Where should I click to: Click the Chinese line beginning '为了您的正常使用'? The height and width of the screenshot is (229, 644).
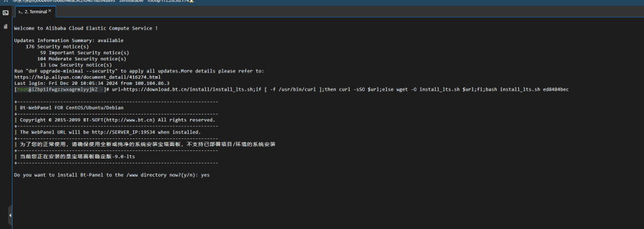147,144
